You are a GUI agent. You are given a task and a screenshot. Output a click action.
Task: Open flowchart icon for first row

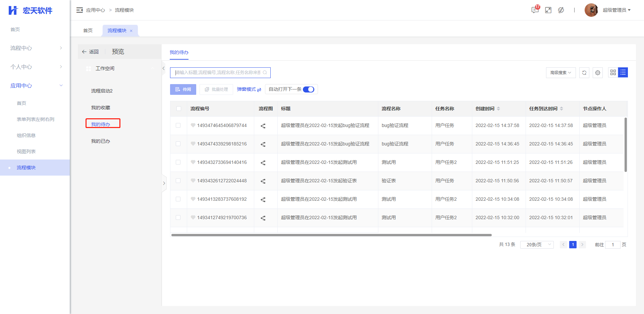pyautogui.click(x=263, y=126)
